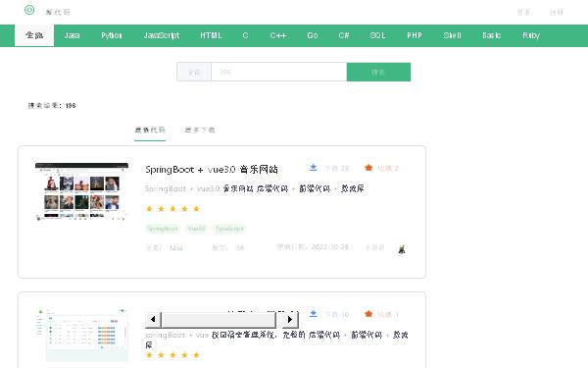This screenshot has width=588, height=368.
Task: Select the Go category tab
Action: pos(312,35)
